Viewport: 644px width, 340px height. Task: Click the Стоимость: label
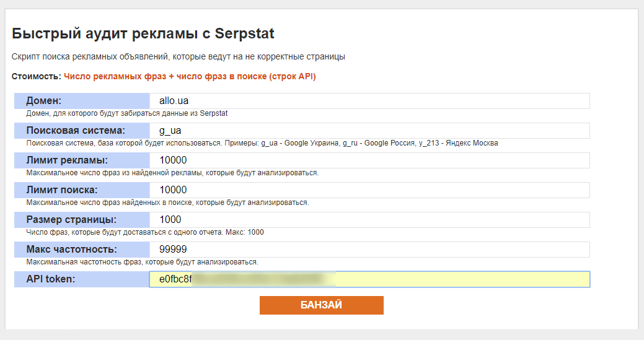pyautogui.click(x=36, y=77)
